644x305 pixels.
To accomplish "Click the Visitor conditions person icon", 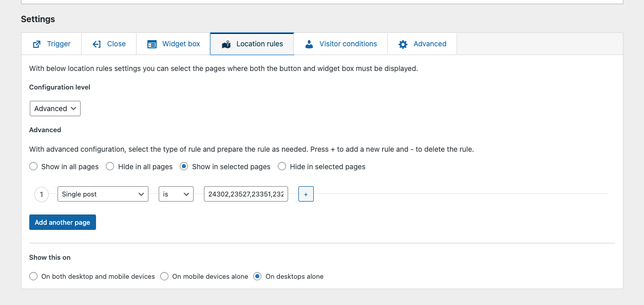I will [x=309, y=44].
